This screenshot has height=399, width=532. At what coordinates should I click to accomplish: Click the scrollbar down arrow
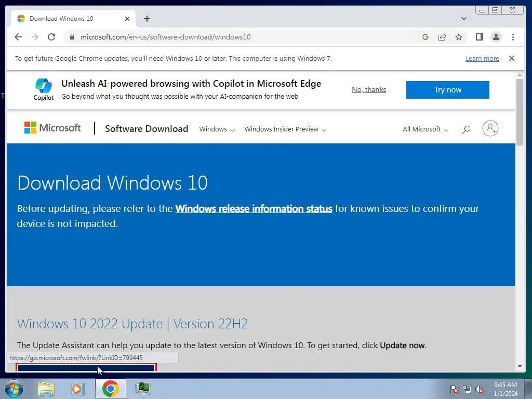[x=520, y=366]
